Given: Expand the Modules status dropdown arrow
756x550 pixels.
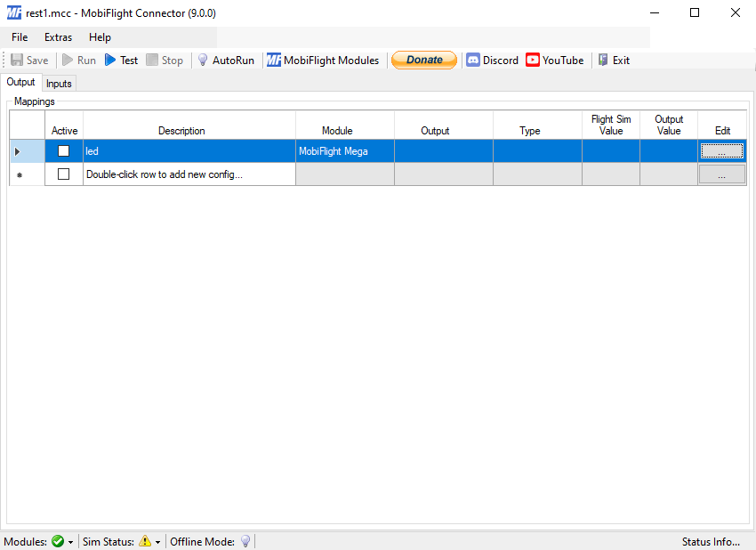Looking at the screenshot, I should 71,542.
